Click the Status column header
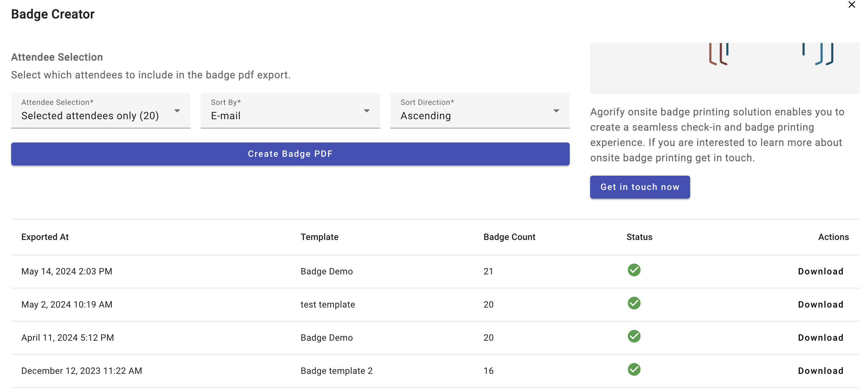Image resolution: width=868 pixels, height=392 pixels. click(x=639, y=237)
